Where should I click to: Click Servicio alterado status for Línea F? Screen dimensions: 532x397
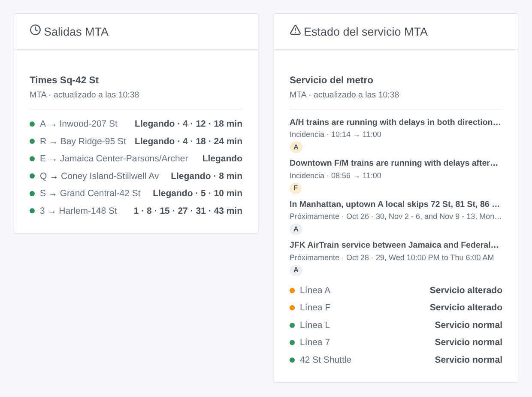click(x=466, y=308)
